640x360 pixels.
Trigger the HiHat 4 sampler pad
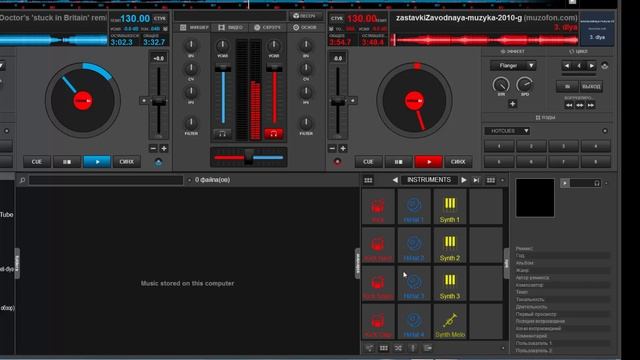pyautogui.click(x=414, y=322)
